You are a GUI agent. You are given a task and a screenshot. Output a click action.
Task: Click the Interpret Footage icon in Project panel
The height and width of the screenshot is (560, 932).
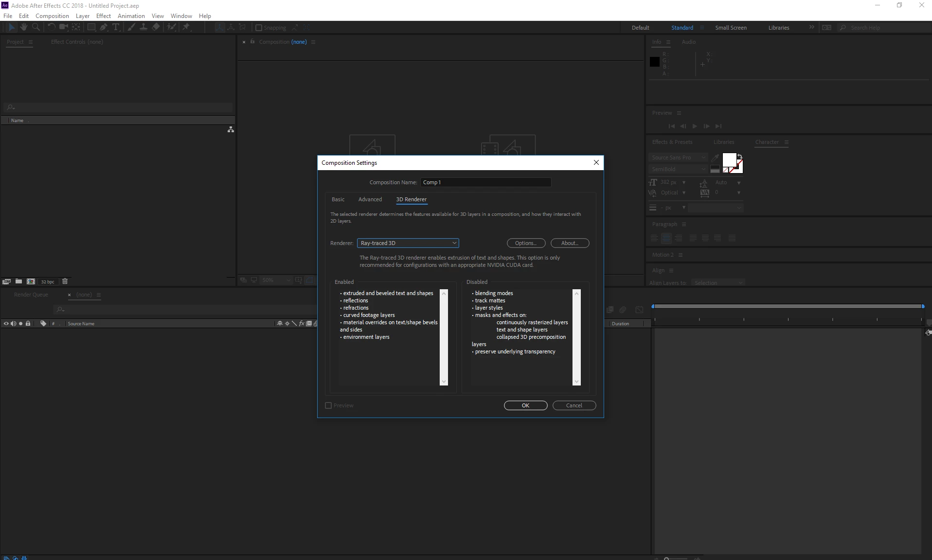point(6,281)
